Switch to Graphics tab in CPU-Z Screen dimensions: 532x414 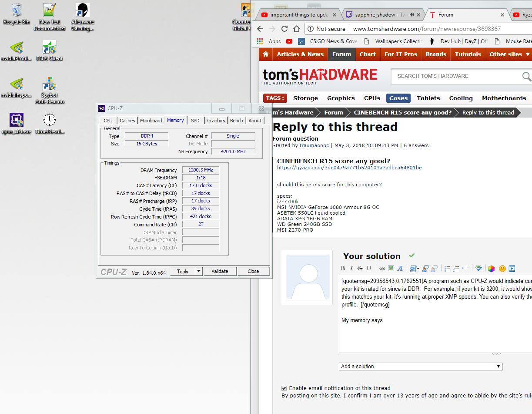coord(216,121)
